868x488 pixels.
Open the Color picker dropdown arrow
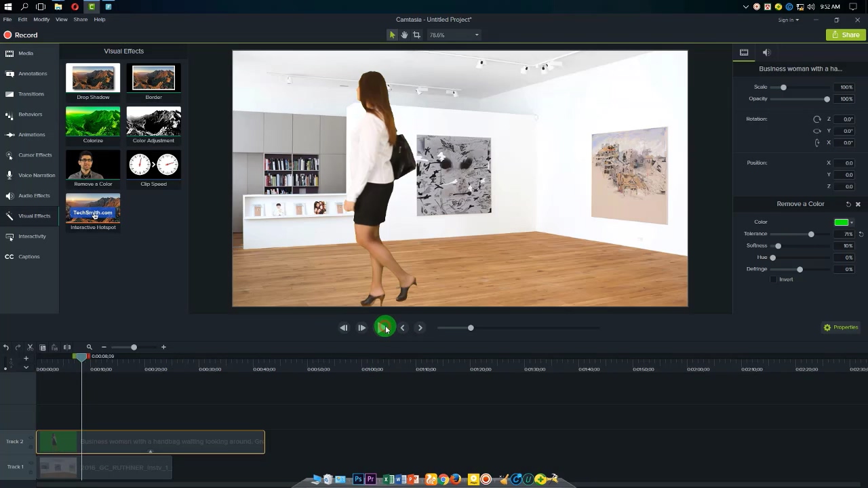click(x=852, y=222)
